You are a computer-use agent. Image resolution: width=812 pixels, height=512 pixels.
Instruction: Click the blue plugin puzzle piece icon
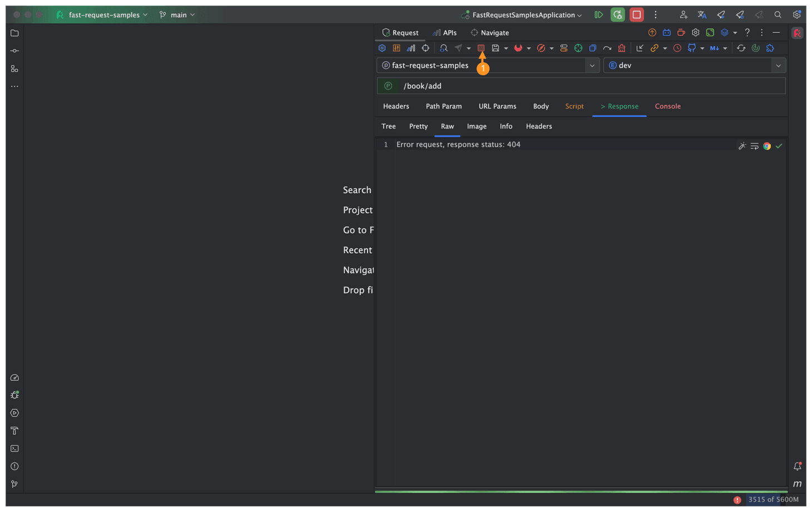pyautogui.click(x=770, y=48)
